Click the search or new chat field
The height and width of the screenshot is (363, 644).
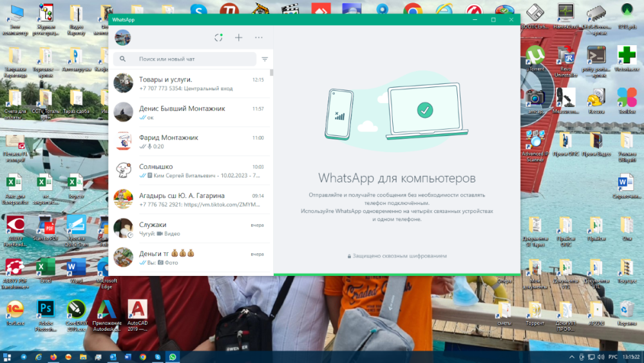(x=185, y=59)
